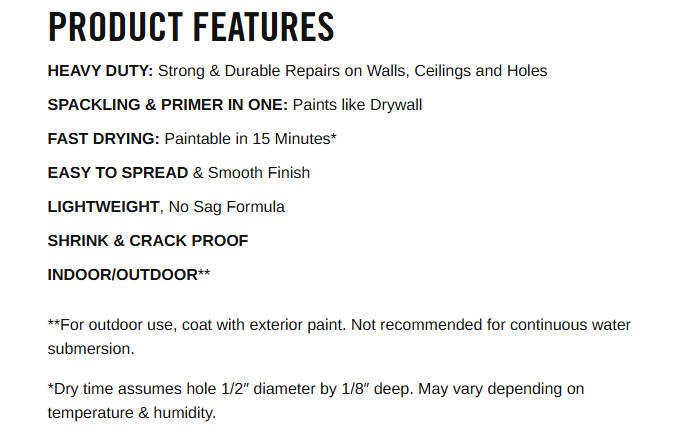Click the Dry time assumes hole footnote

tap(316, 400)
